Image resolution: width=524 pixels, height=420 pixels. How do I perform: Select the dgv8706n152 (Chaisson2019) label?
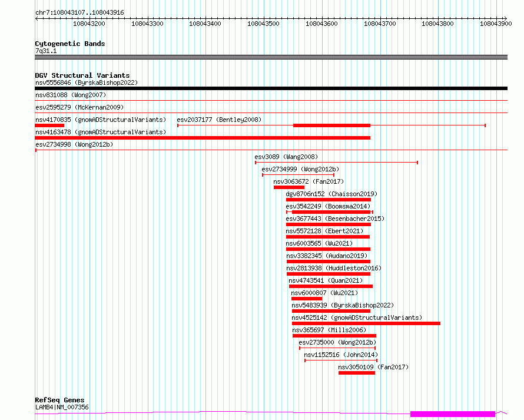coord(331,194)
